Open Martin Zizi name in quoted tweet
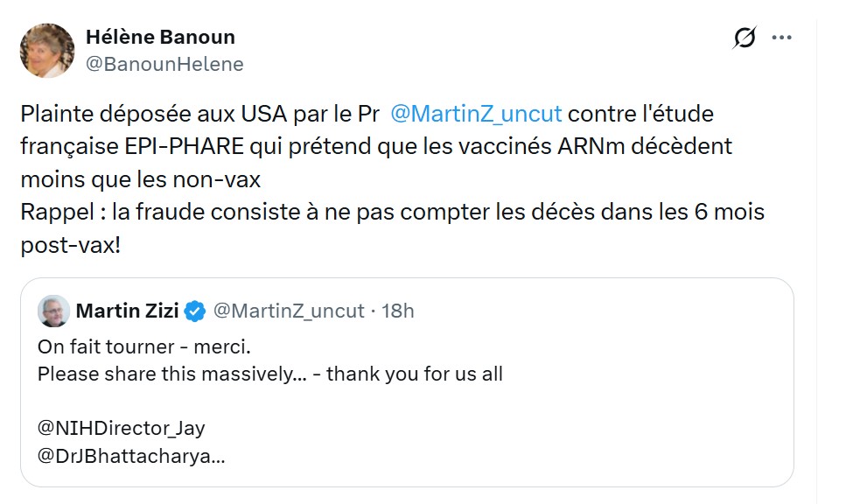The width and height of the screenshot is (853, 504). tap(129, 311)
